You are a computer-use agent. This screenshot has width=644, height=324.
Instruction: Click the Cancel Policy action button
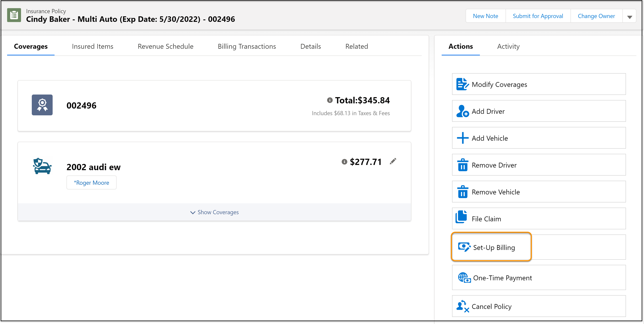(539, 306)
